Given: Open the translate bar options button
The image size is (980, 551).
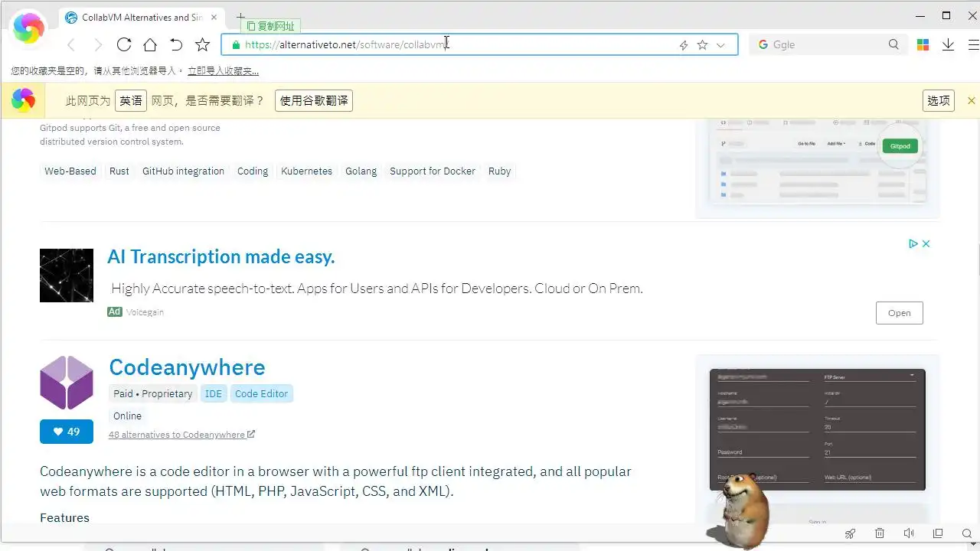Looking at the screenshot, I should click(939, 100).
